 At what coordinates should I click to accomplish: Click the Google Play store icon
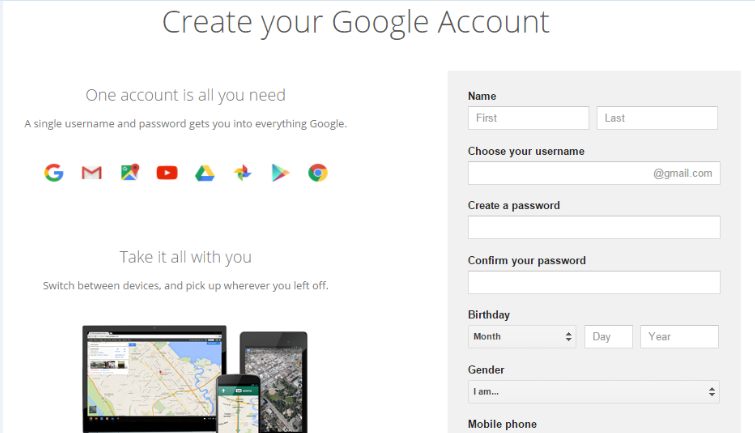[280, 173]
